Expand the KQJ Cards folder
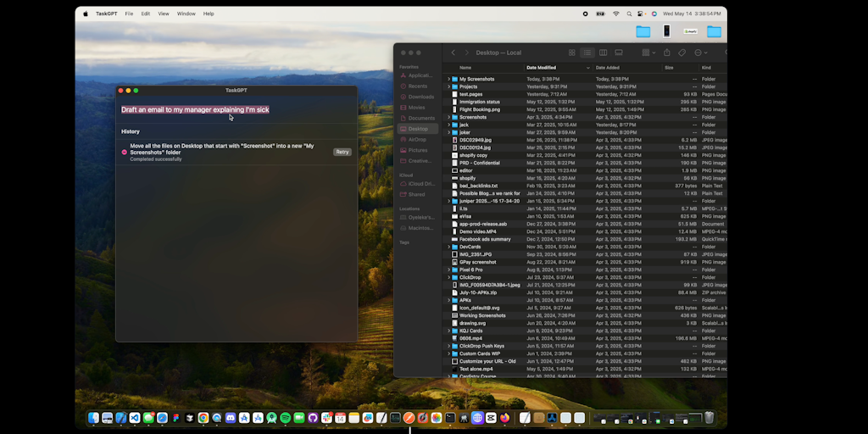This screenshot has height=434, width=868. (x=448, y=331)
